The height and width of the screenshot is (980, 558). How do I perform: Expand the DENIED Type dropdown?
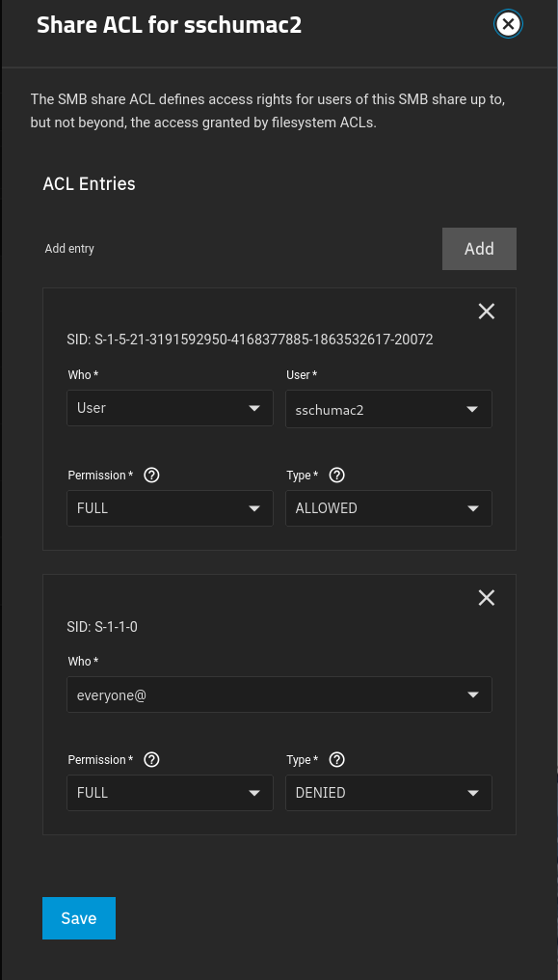388,793
